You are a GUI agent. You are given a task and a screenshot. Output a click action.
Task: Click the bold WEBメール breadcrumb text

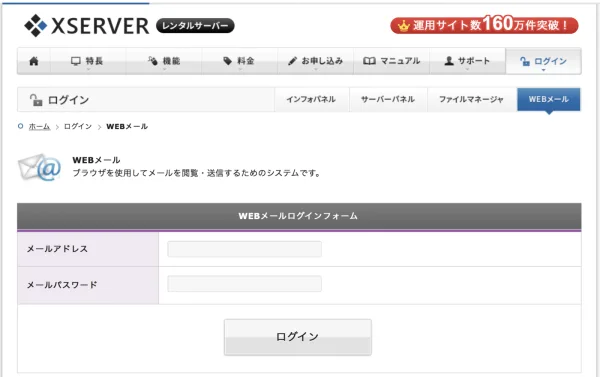click(127, 126)
